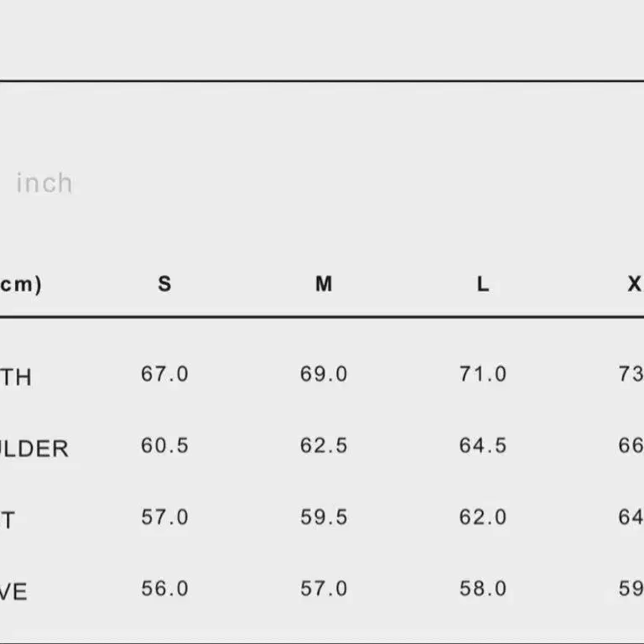Click sleeve value 58.0 for size L
Screen dimensions: 644x644
[x=483, y=589]
